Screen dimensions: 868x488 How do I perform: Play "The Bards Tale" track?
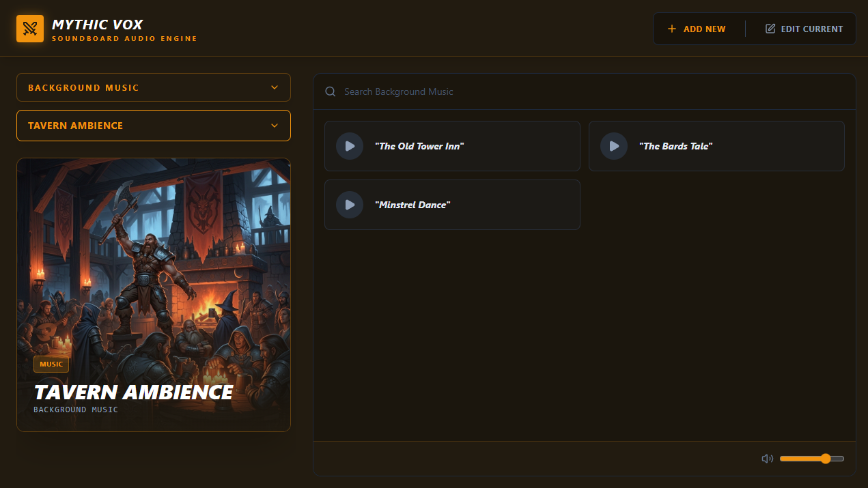614,146
